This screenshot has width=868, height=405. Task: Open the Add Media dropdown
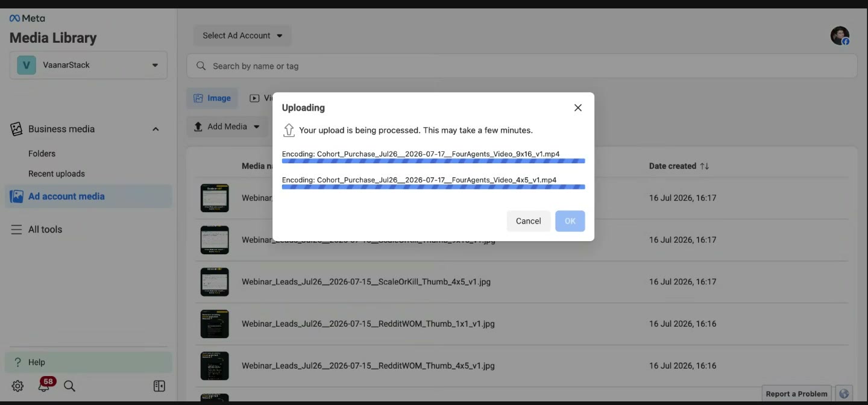pos(227,127)
